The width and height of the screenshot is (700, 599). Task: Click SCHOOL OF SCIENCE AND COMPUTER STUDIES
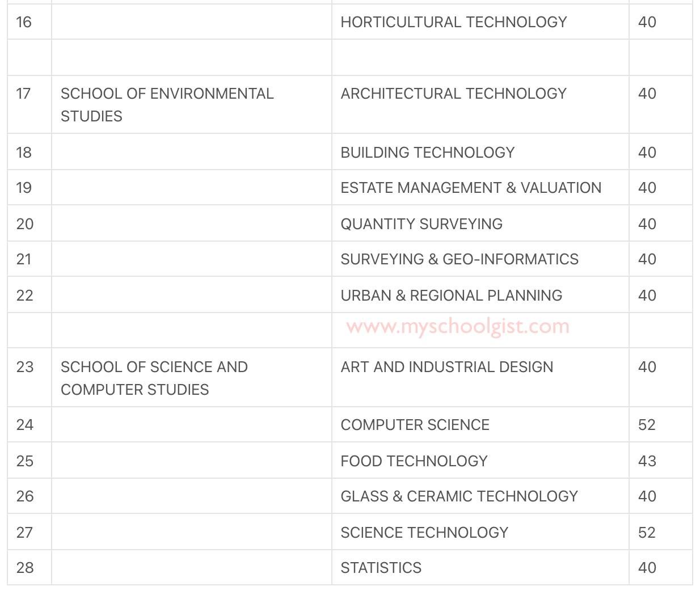click(154, 378)
